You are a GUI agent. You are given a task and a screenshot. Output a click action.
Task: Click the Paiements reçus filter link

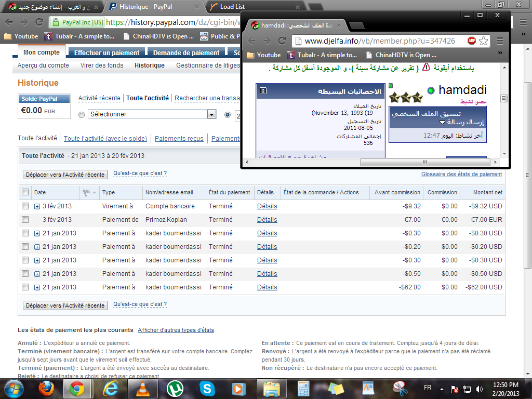[179, 138]
